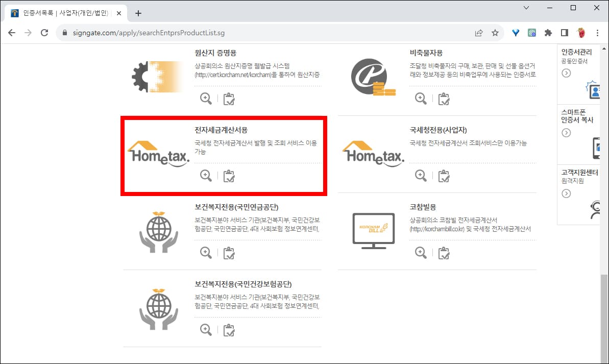
Task: Click the clipboard apply icon under 원산지 증명용
Action: pos(229,98)
